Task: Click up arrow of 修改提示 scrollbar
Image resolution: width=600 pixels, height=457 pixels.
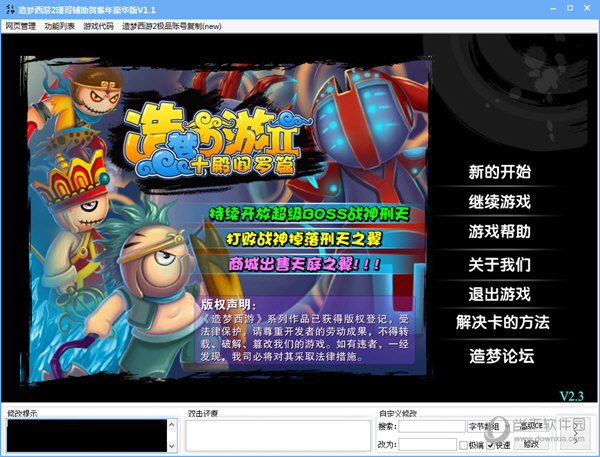Action: coord(172,424)
